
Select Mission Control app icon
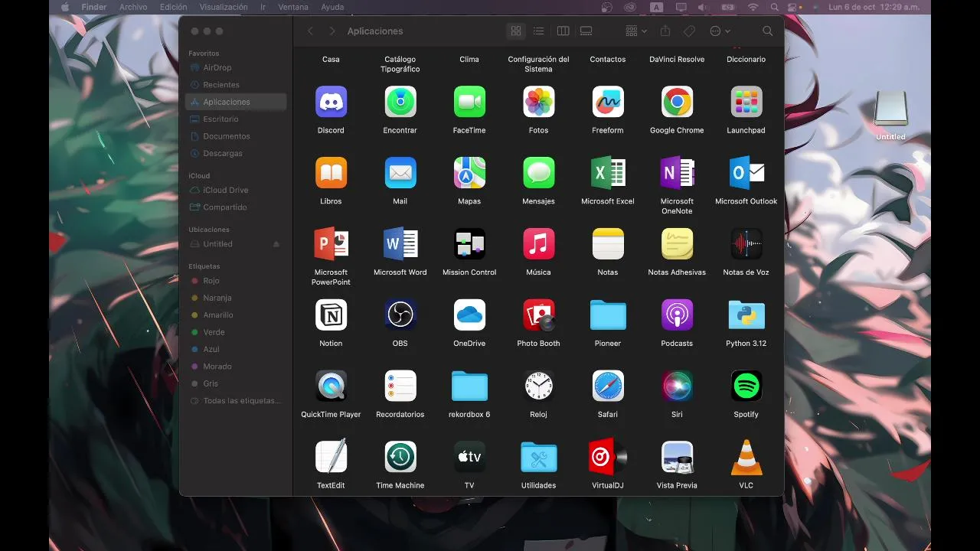(469, 244)
